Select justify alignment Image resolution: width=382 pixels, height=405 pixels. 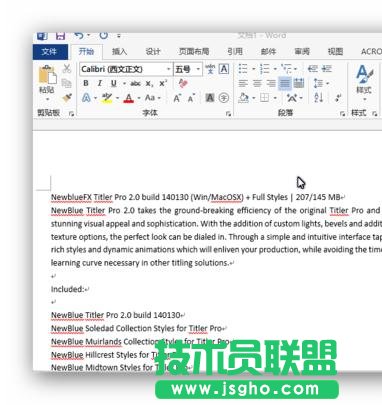(x=285, y=83)
